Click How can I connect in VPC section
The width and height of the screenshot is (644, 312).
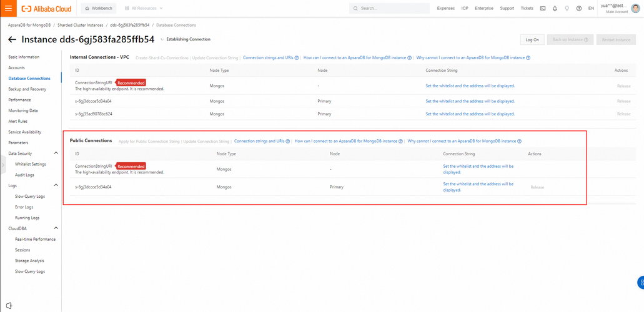355,58
